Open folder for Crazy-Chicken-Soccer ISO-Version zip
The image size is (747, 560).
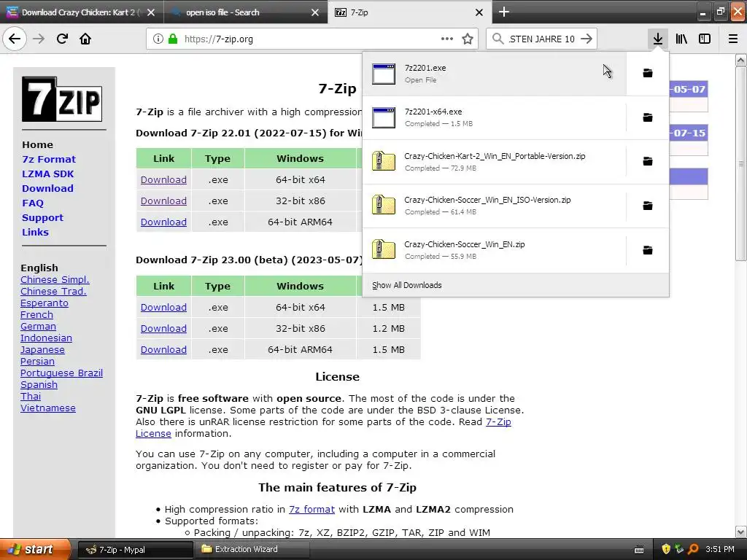click(x=648, y=206)
